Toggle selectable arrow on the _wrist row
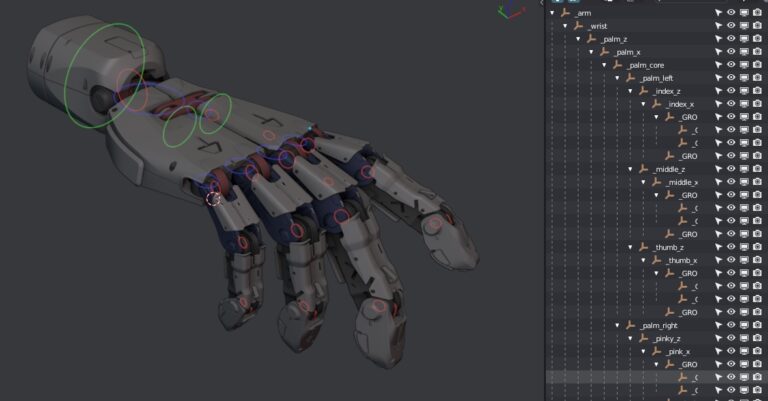Viewport: 768px width, 401px height. 719,25
